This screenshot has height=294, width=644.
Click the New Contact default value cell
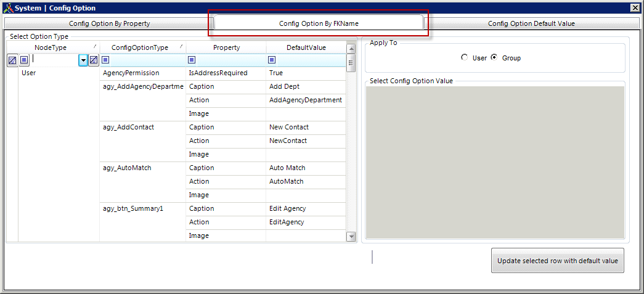306,128
